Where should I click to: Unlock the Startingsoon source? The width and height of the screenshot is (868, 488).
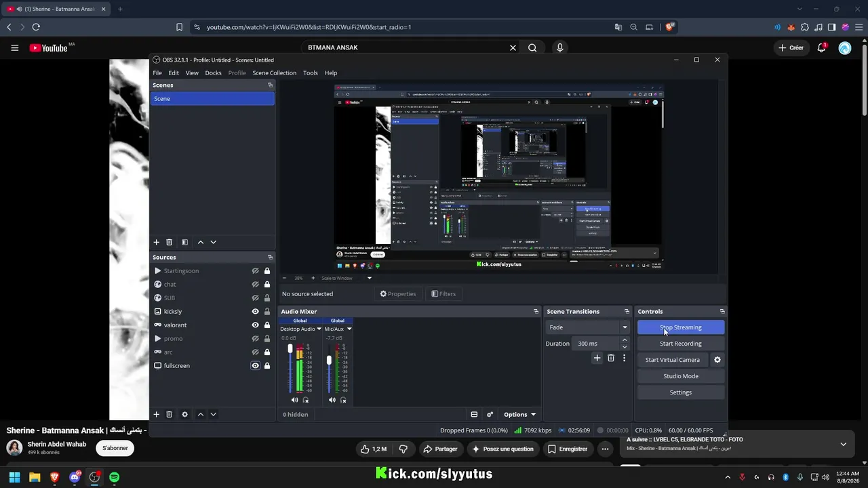267,270
